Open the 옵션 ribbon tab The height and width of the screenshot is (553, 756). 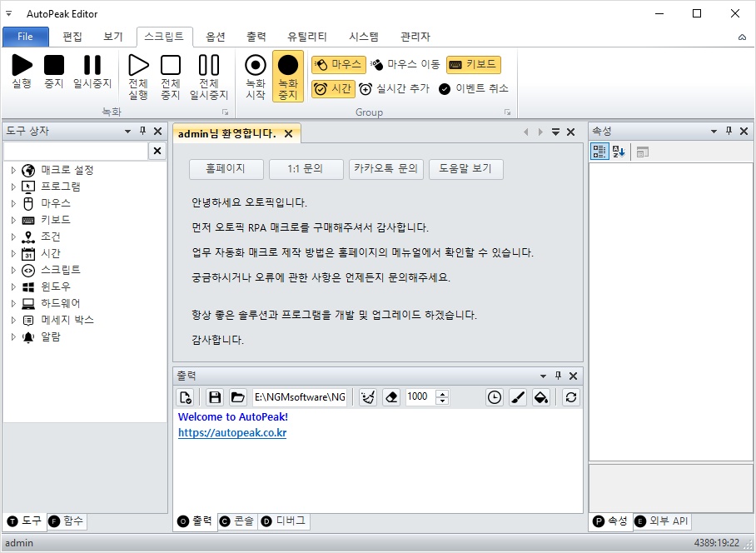(216, 37)
